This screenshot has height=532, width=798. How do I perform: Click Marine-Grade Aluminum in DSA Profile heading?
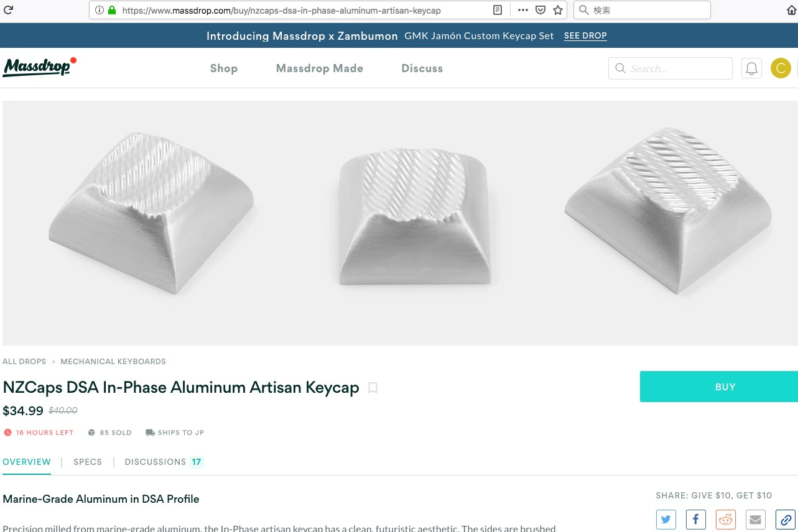point(101,499)
